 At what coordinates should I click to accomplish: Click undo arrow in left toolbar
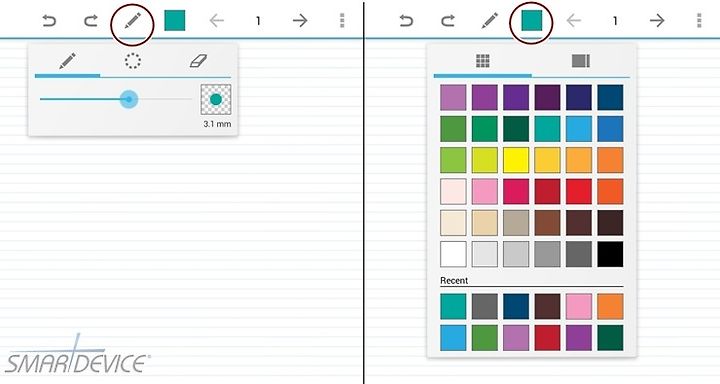click(49, 21)
